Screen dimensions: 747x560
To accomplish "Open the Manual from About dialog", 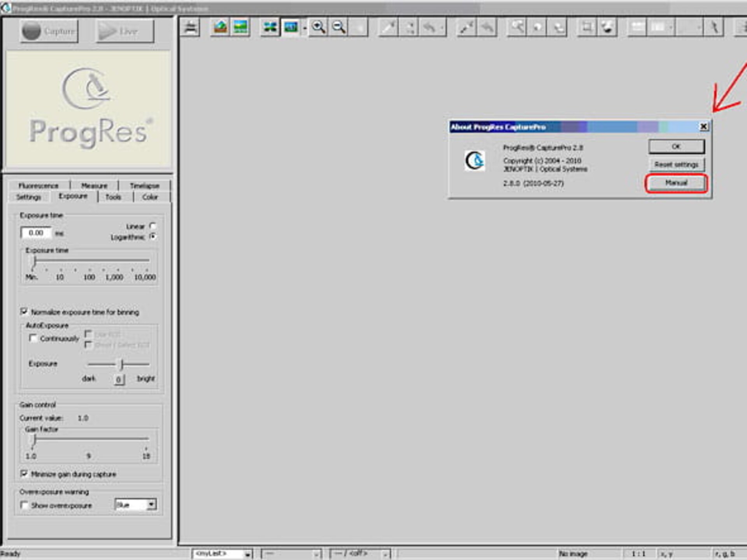I will click(676, 183).
